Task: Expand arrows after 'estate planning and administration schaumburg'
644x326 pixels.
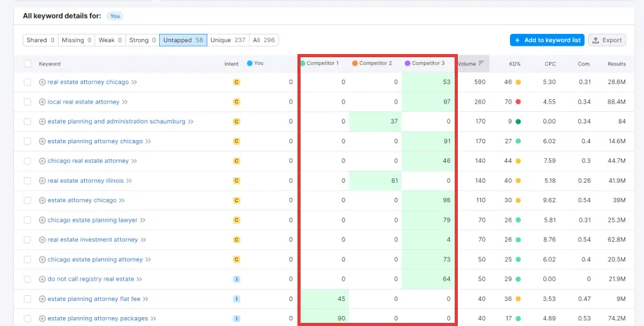Action: [x=191, y=121]
